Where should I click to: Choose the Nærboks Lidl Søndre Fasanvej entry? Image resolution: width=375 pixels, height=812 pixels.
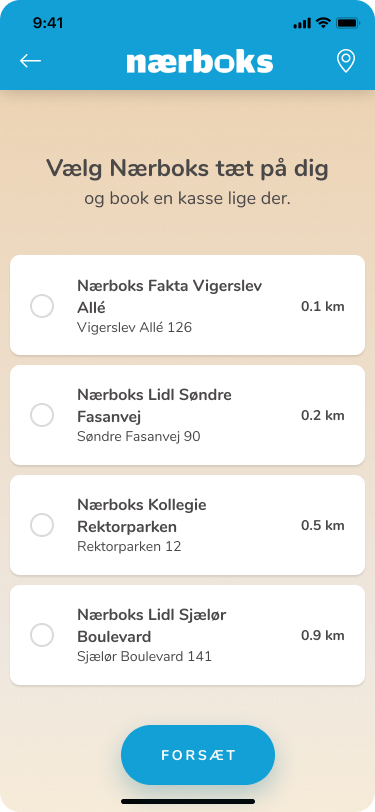point(188,415)
